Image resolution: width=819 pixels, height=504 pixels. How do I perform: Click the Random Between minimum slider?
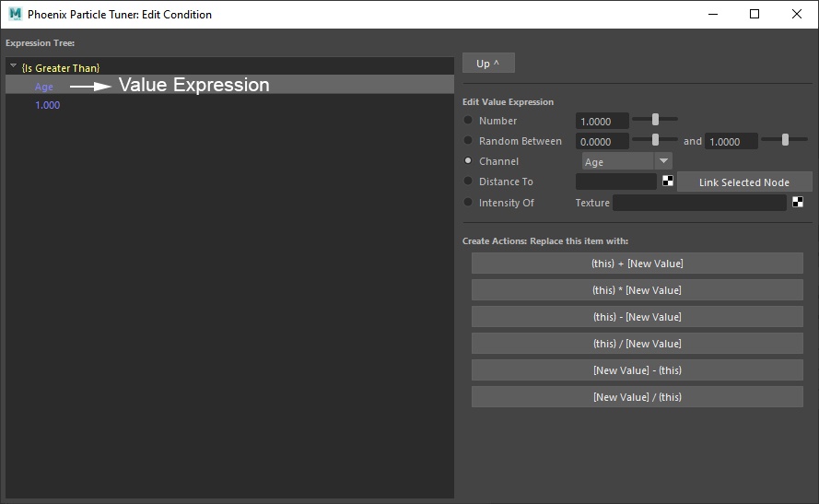click(x=655, y=139)
